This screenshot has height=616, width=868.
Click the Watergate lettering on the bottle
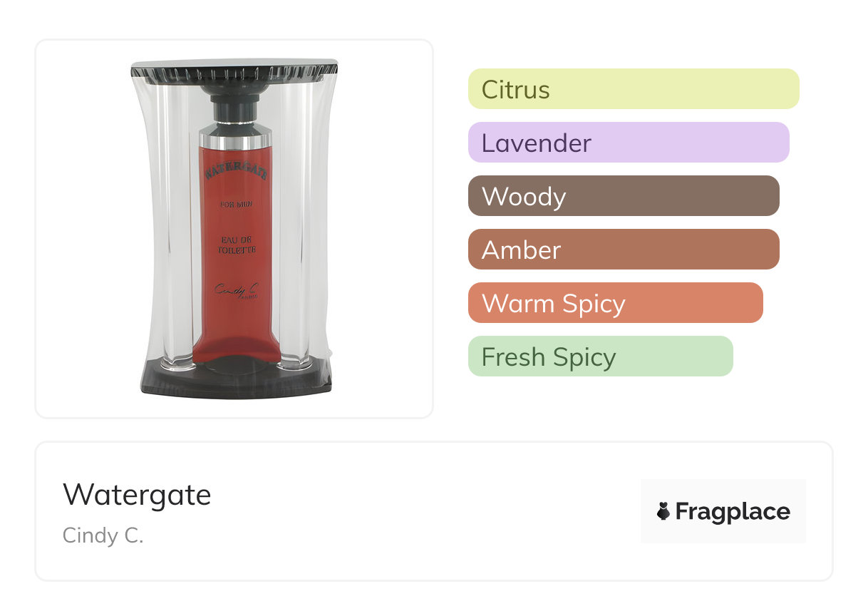[235, 172]
